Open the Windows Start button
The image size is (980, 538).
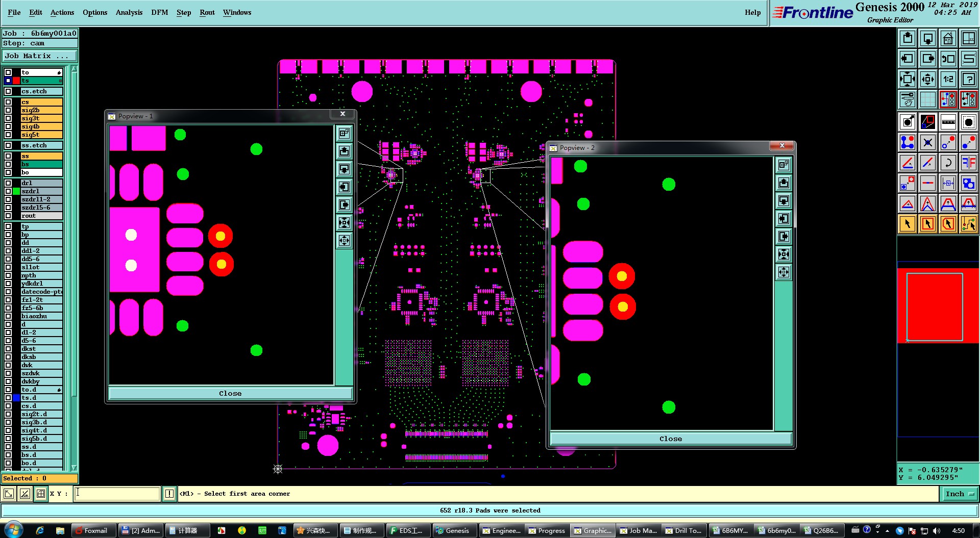pyautogui.click(x=14, y=530)
